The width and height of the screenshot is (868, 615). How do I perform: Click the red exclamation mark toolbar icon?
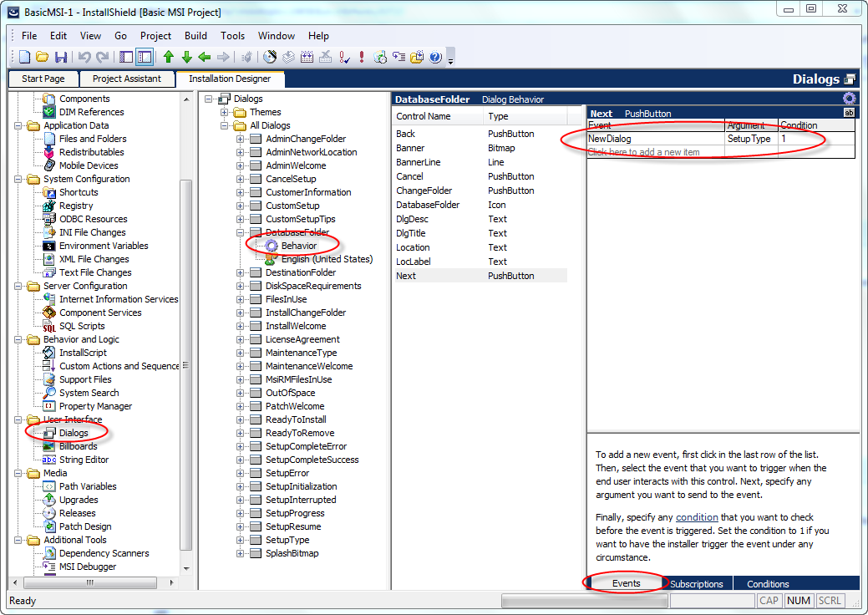[x=362, y=58]
